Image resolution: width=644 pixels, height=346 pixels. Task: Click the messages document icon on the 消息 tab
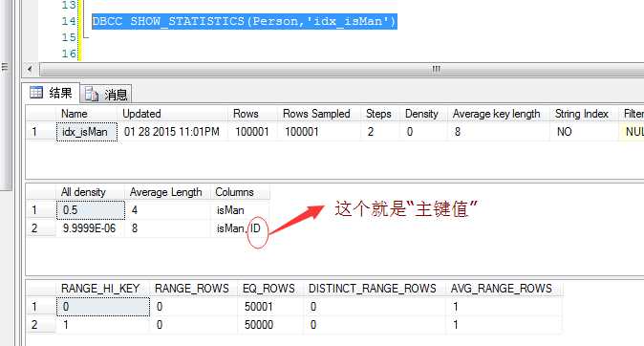[x=91, y=95]
